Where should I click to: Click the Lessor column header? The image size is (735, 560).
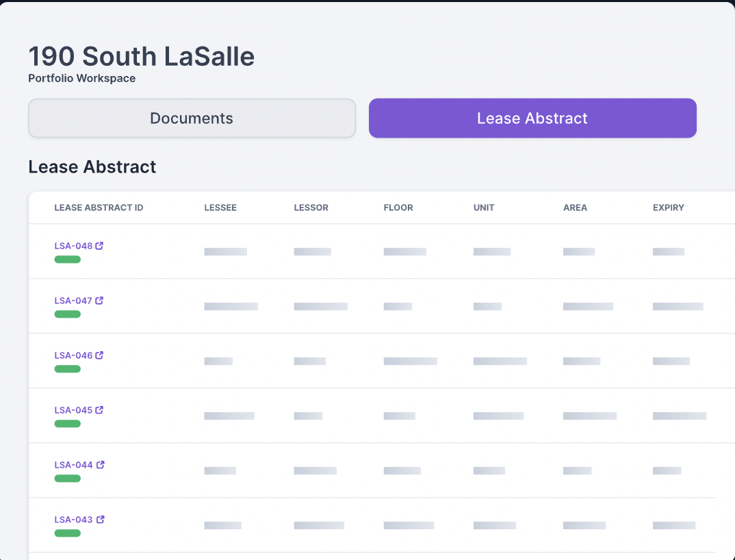coord(311,207)
